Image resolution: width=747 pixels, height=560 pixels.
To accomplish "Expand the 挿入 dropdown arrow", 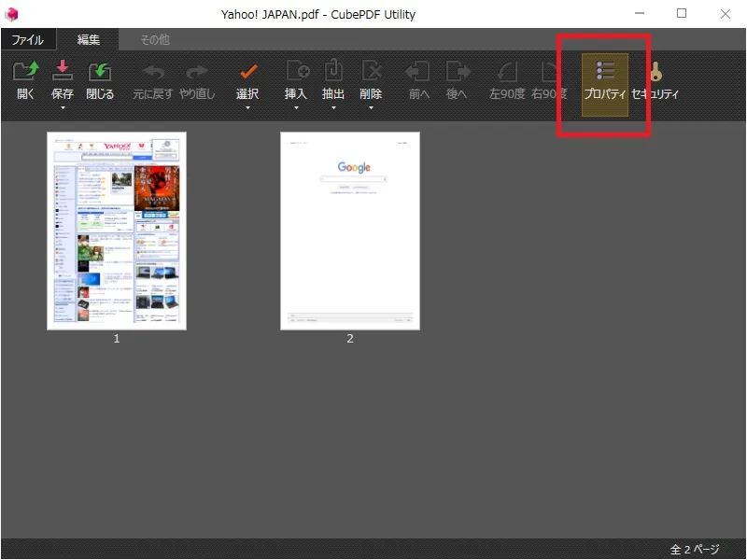I will [296, 108].
